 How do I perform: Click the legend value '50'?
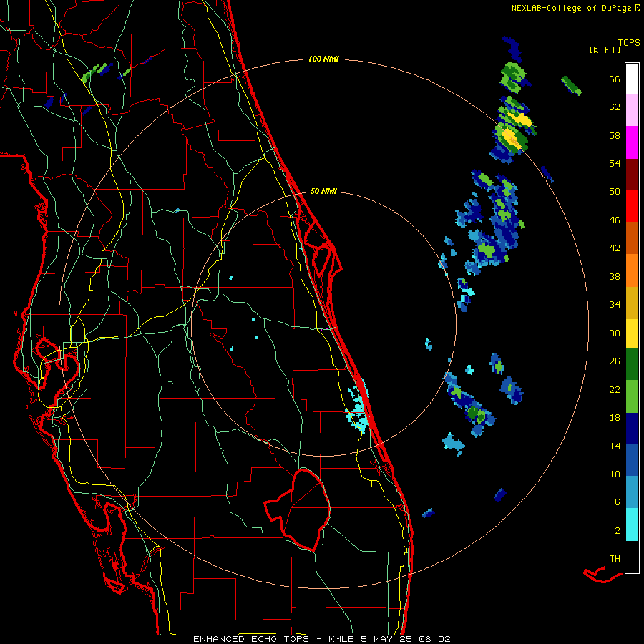tap(615, 191)
